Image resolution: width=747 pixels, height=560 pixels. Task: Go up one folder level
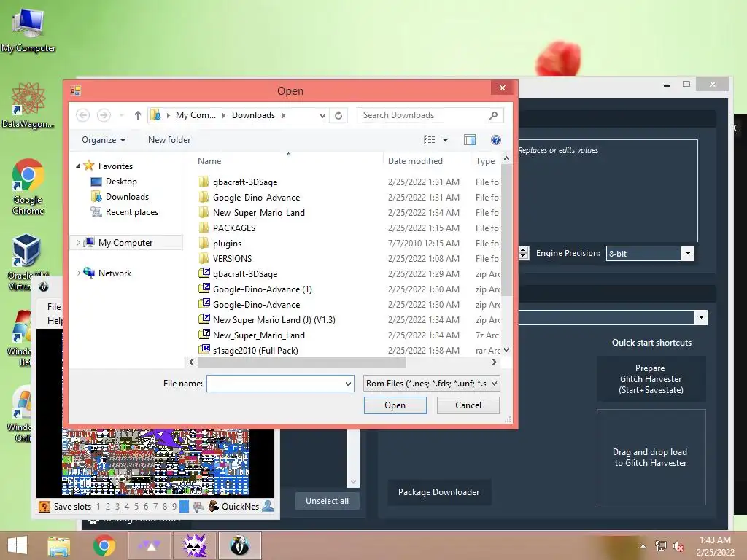(x=138, y=115)
